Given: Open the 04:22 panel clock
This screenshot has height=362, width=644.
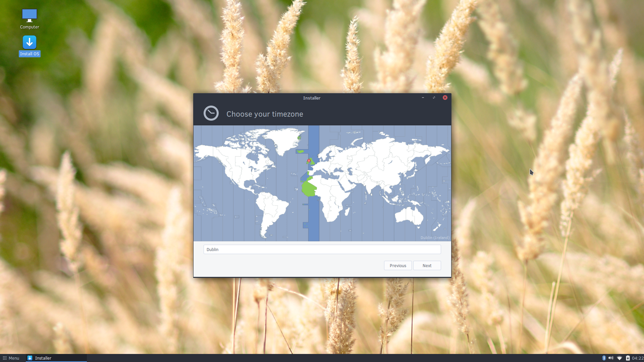Looking at the screenshot, I should click(x=638, y=358).
